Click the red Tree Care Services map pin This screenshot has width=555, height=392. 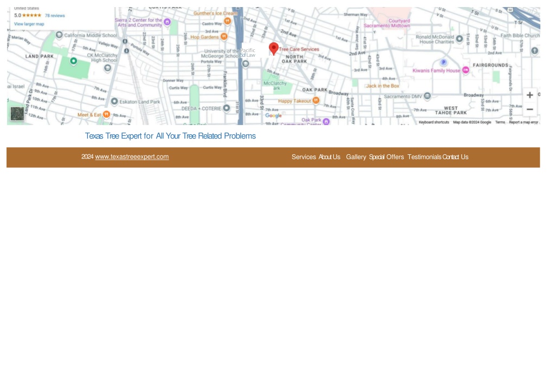[x=274, y=48]
